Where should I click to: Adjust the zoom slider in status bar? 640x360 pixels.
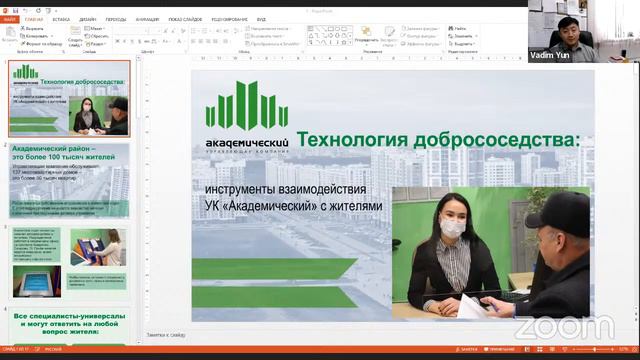coord(594,349)
